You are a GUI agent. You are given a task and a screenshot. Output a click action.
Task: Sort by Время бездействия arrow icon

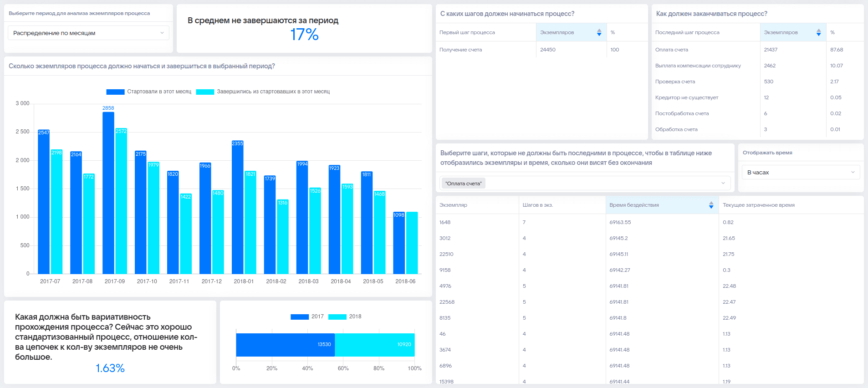click(711, 205)
